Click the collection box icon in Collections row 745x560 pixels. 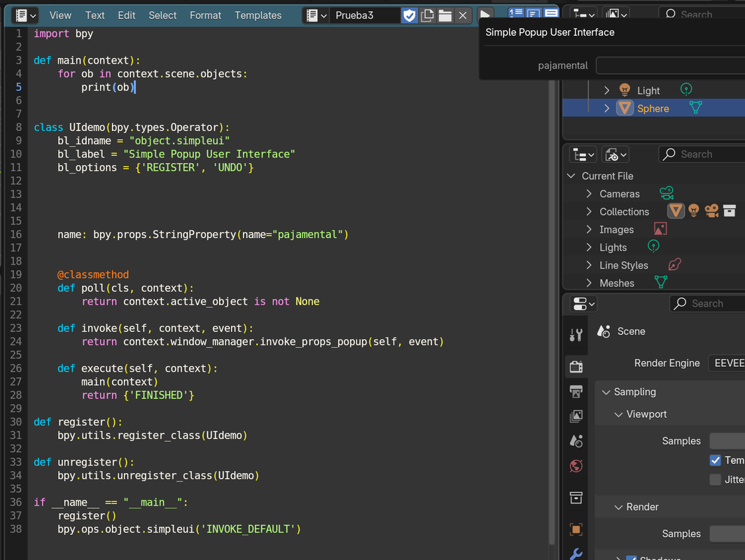(x=730, y=211)
